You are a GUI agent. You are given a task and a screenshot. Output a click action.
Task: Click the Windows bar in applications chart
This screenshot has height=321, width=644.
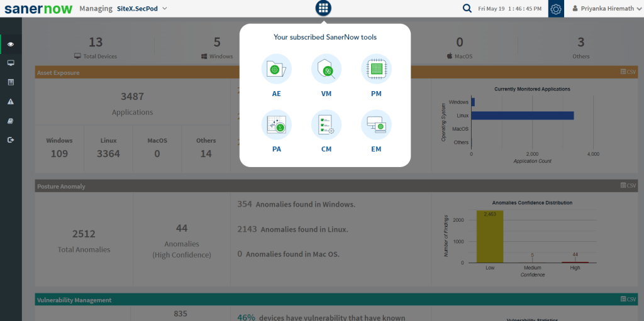click(x=473, y=102)
